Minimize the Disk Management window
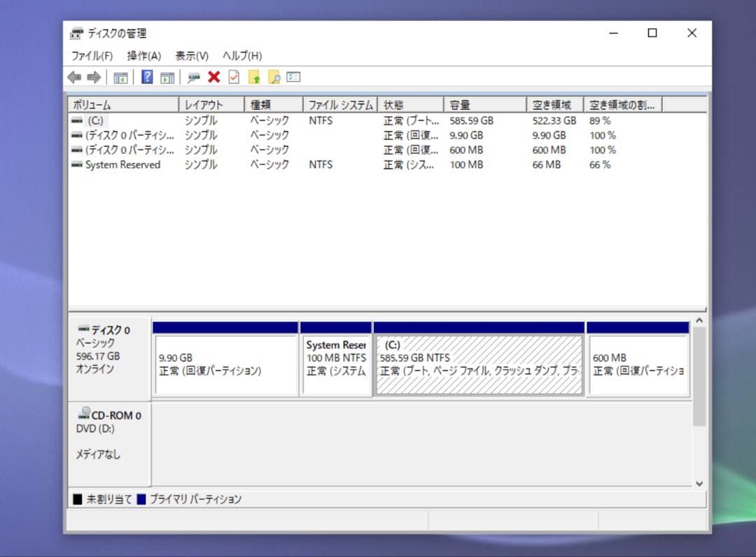This screenshot has height=557, width=756. coord(613,34)
